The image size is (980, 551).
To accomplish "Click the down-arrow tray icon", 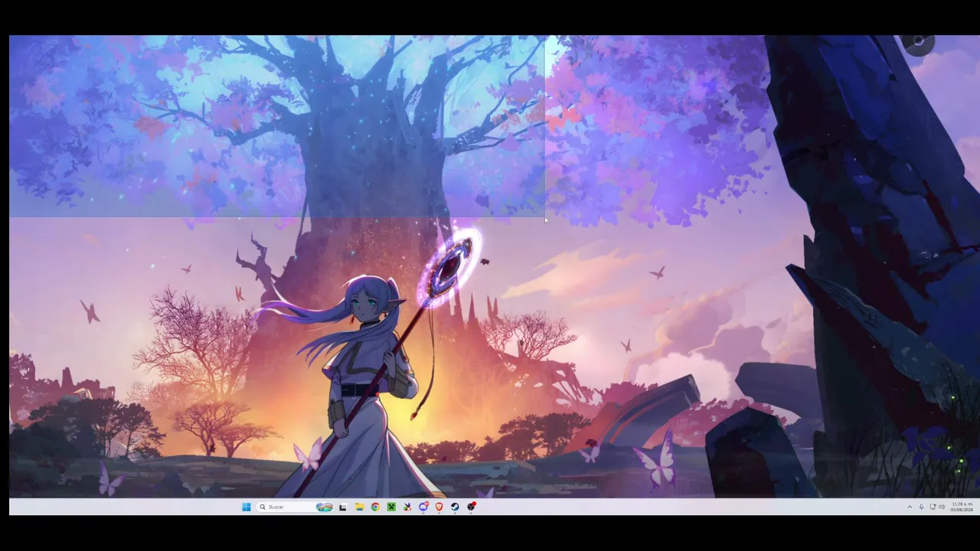I will [921, 507].
